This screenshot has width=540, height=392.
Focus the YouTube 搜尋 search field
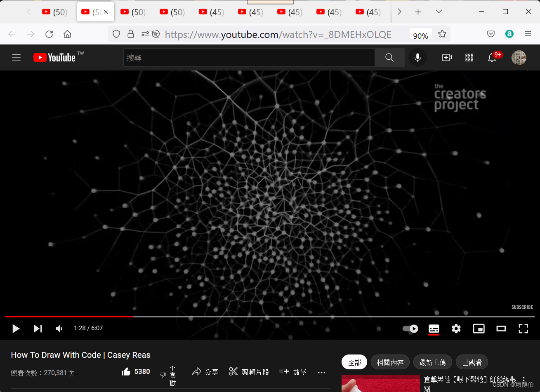click(249, 58)
